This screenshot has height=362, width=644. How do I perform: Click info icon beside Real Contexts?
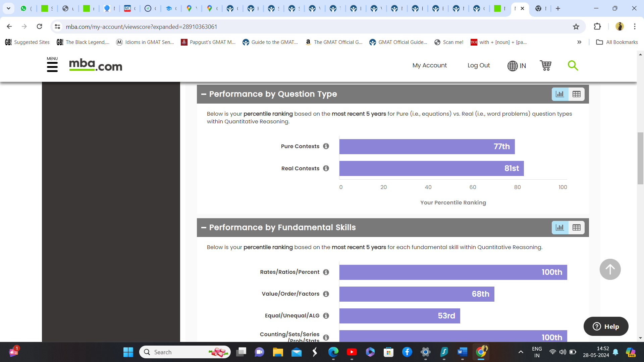pyautogui.click(x=326, y=168)
